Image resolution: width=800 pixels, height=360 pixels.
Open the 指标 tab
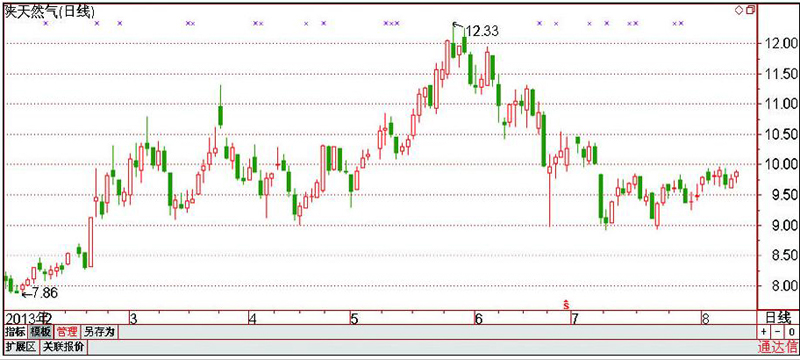[15, 332]
